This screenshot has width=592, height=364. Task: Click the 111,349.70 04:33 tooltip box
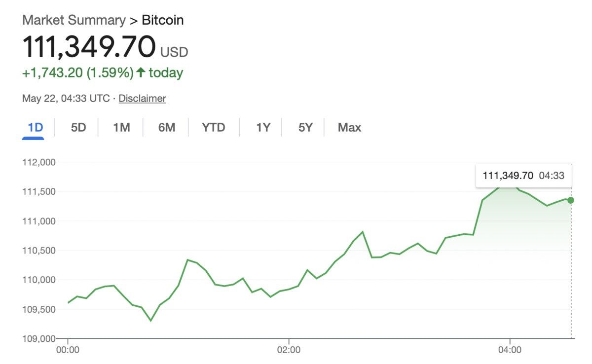click(523, 175)
